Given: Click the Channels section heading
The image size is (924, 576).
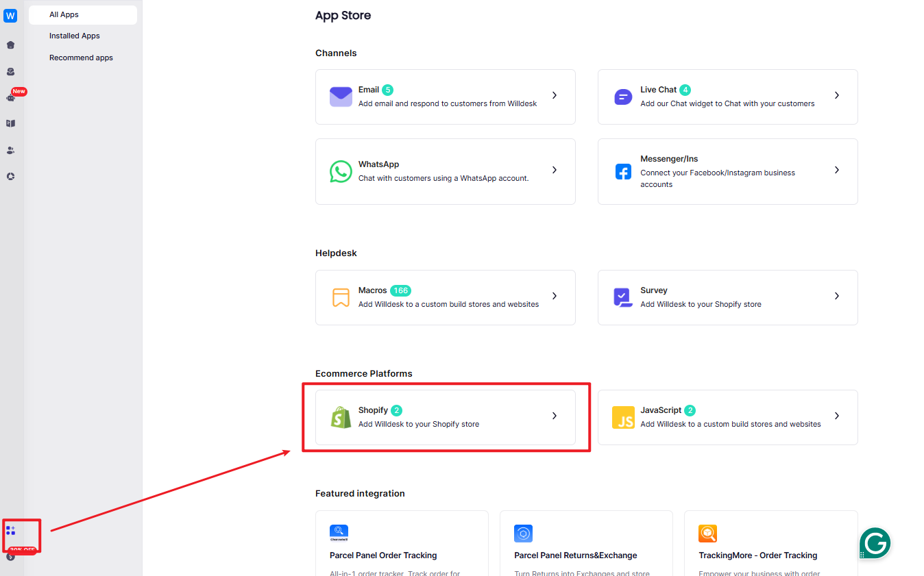Looking at the screenshot, I should point(336,53).
